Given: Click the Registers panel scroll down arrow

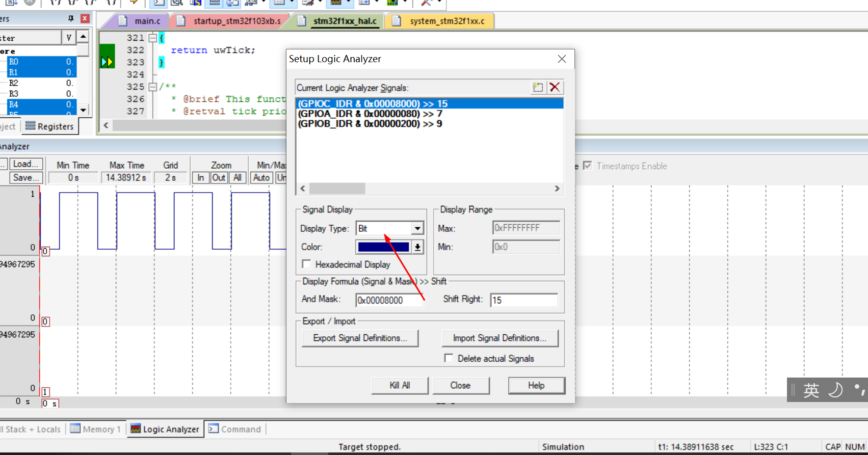Looking at the screenshot, I should [x=83, y=110].
